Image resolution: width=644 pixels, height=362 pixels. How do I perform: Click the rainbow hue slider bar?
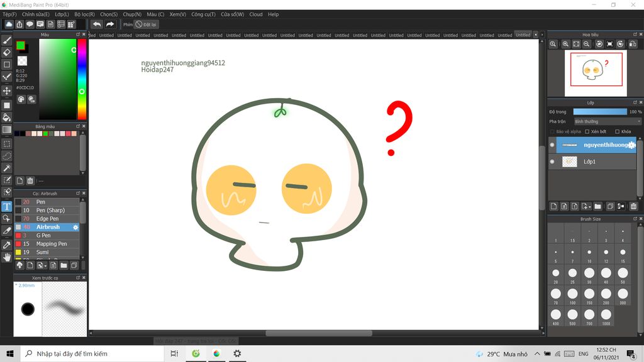[x=82, y=79]
